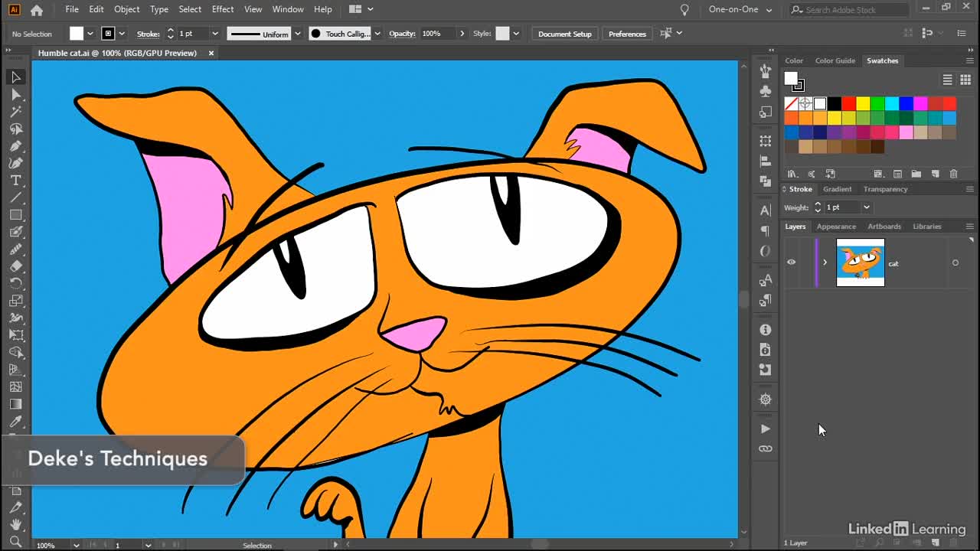Viewport: 980px width, 551px height.
Task: Select the Gradient tool
Action: coord(15,404)
